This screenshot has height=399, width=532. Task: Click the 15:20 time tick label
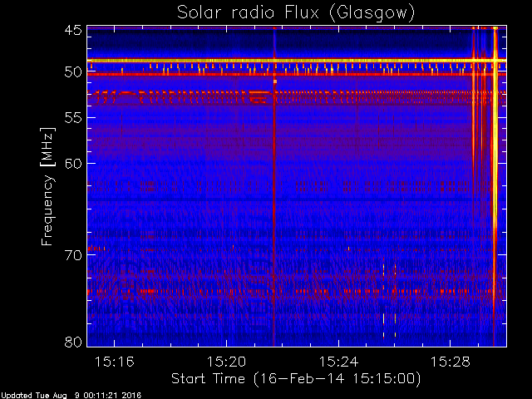226,362
